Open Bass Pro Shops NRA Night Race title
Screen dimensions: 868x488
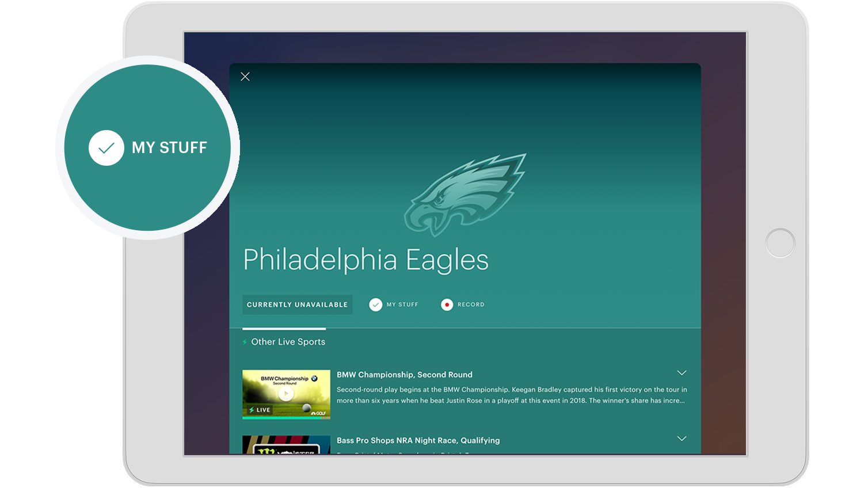[x=418, y=440]
